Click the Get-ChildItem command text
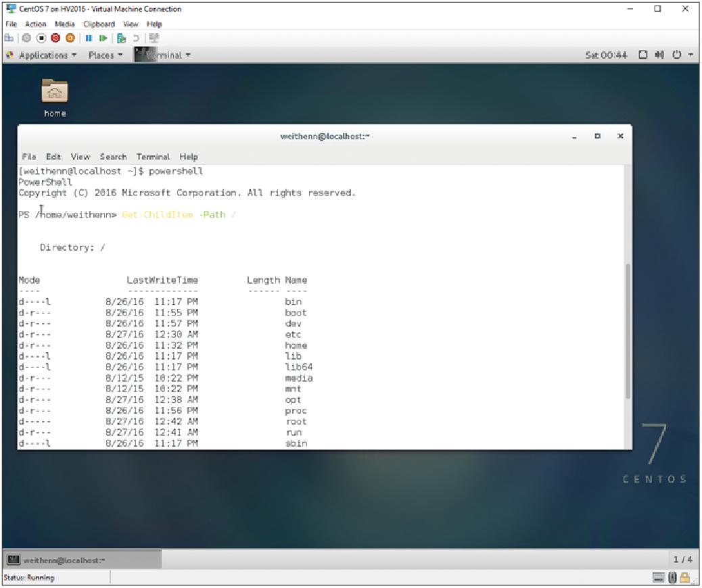The image size is (702, 588). 157,215
